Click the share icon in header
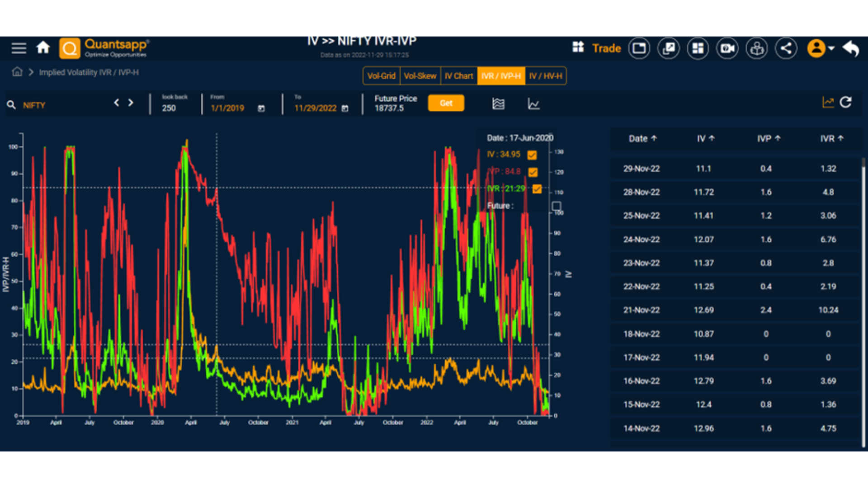This screenshot has width=868, height=488. point(786,48)
